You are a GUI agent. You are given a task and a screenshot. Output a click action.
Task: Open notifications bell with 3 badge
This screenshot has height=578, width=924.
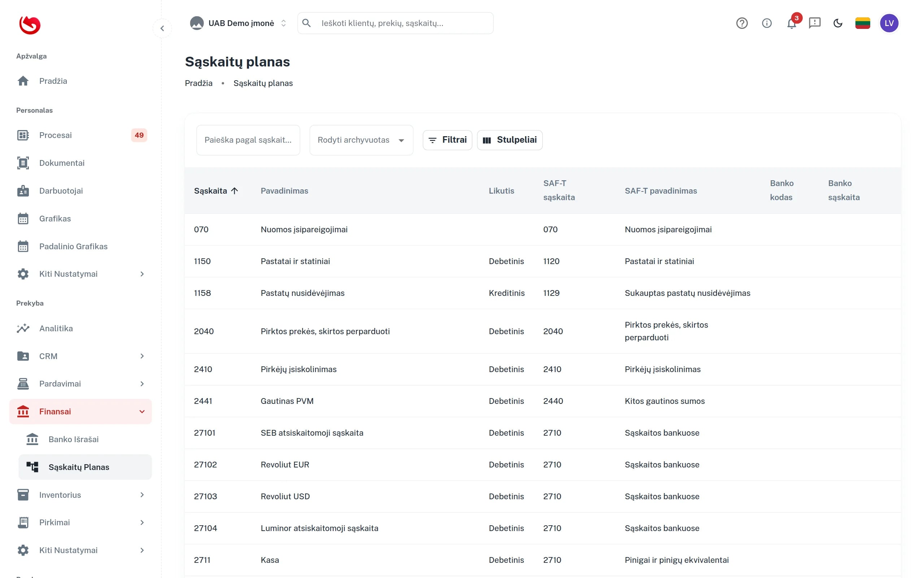792,23
